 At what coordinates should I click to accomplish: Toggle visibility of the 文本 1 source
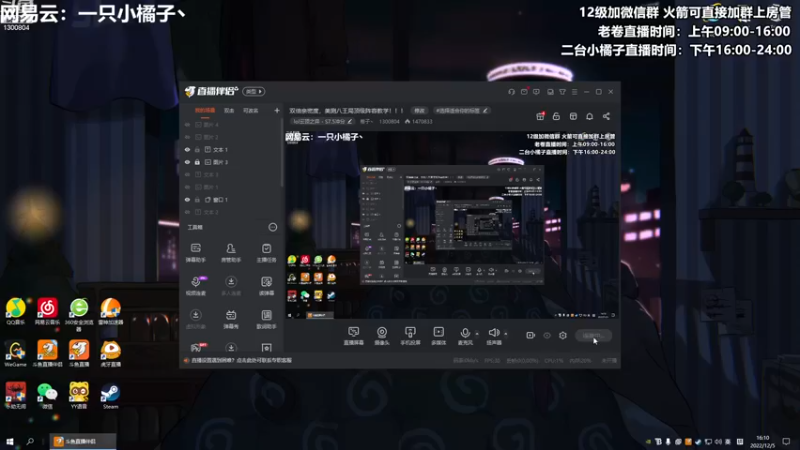click(187, 149)
